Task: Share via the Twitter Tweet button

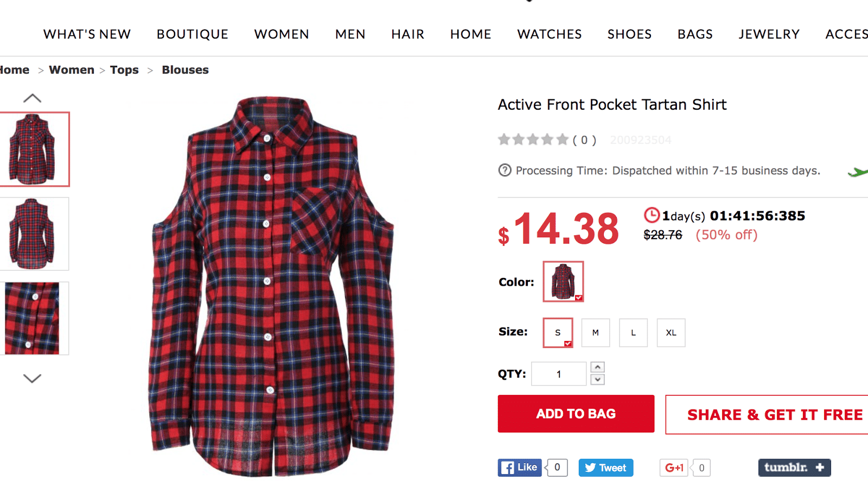Action: coord(605,468)
